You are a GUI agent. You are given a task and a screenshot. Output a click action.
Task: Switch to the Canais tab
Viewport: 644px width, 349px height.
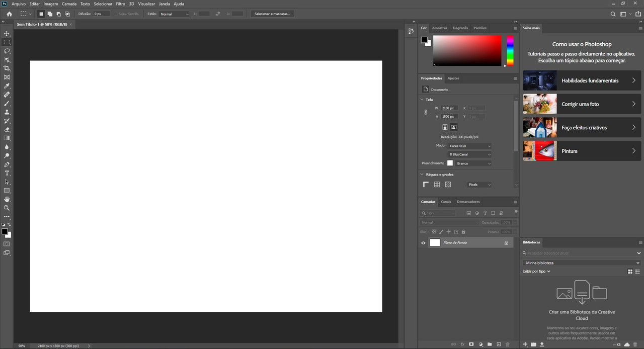click(446, 202)
